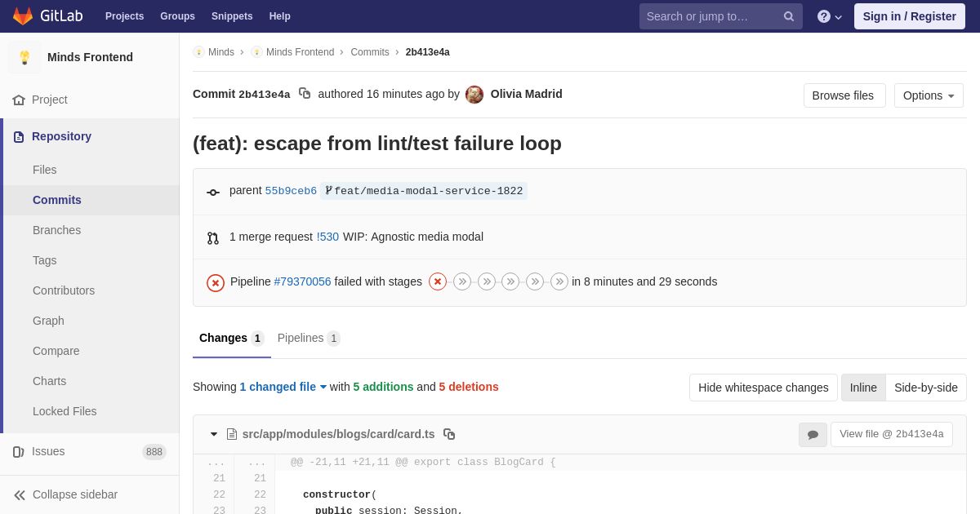The image size is (980, 514).
Task: Open the Projects menu
Action: (x=124, y=16)
